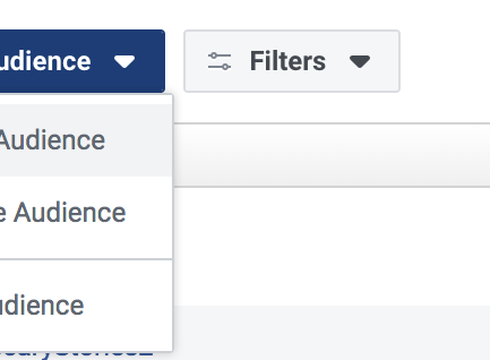
Task: Click empty area right of highlighted Audience item
Action: coord(138,140)
